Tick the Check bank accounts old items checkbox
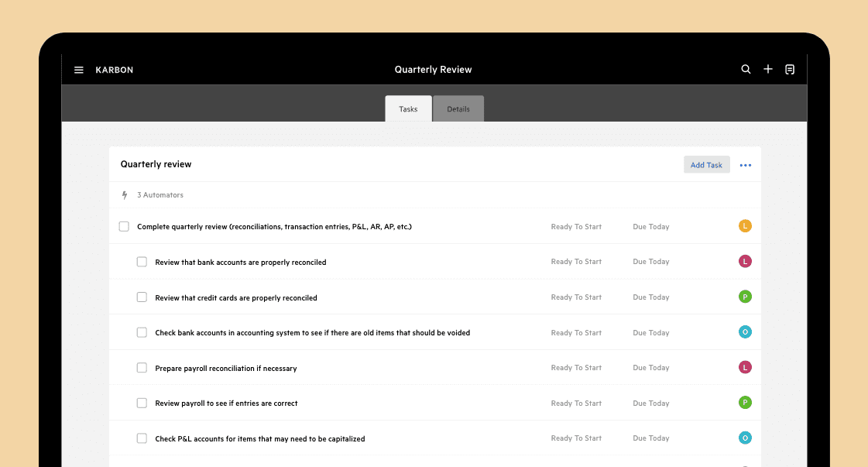Viewport: 868px width, 467px height. pos(142,332)
